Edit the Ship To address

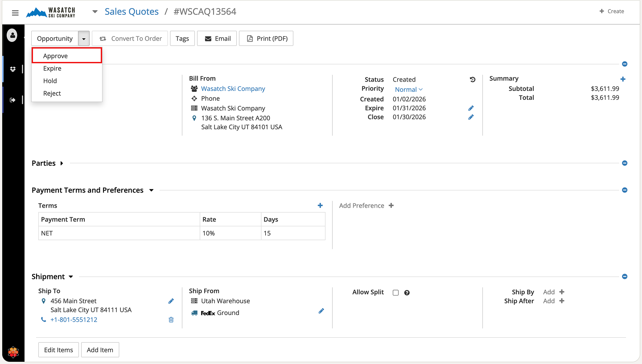tap(171, 301)
